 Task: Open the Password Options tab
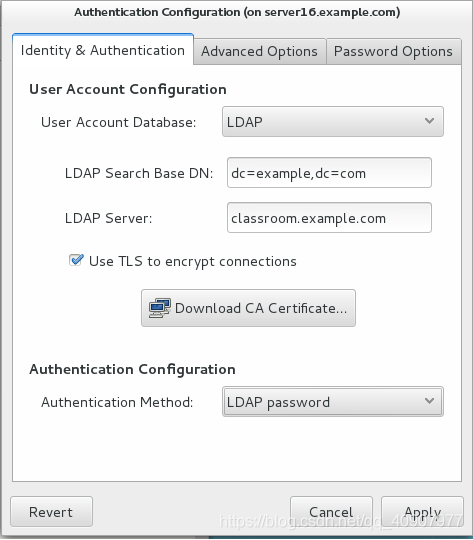click(x=393, y=52)
